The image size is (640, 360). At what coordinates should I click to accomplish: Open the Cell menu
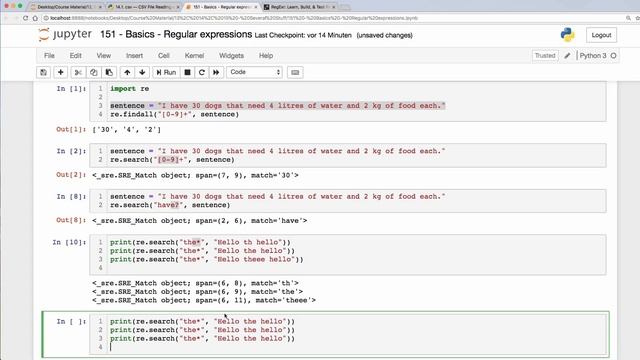(164, 56)
